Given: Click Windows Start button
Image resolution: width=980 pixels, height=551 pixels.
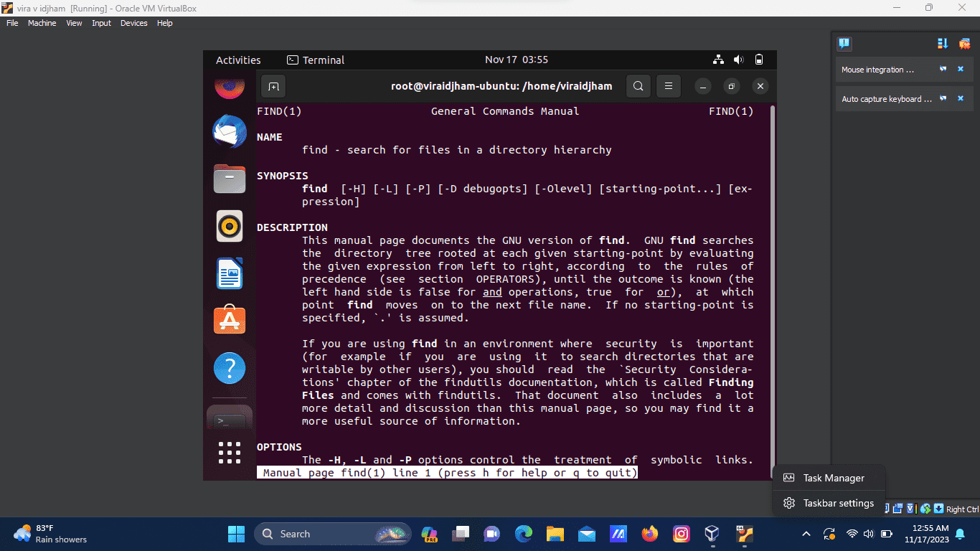Looking at the screenshot, I should [236, 534].
